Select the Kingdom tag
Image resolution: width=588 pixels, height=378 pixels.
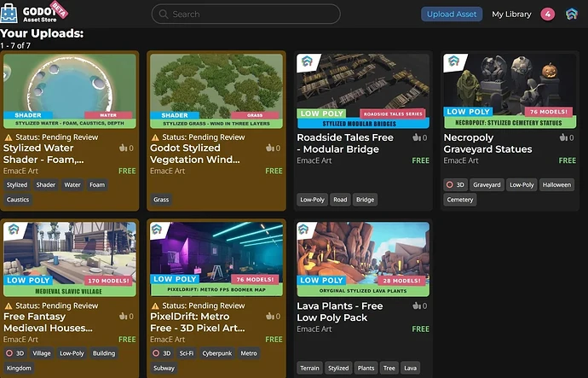tap(19, 369)
